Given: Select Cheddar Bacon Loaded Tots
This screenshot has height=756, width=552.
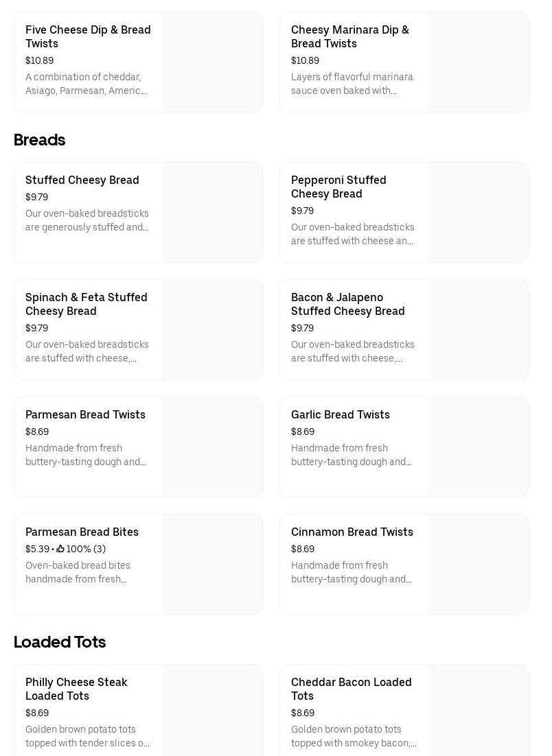Looking at the screenshot, I should coord(352,689).
